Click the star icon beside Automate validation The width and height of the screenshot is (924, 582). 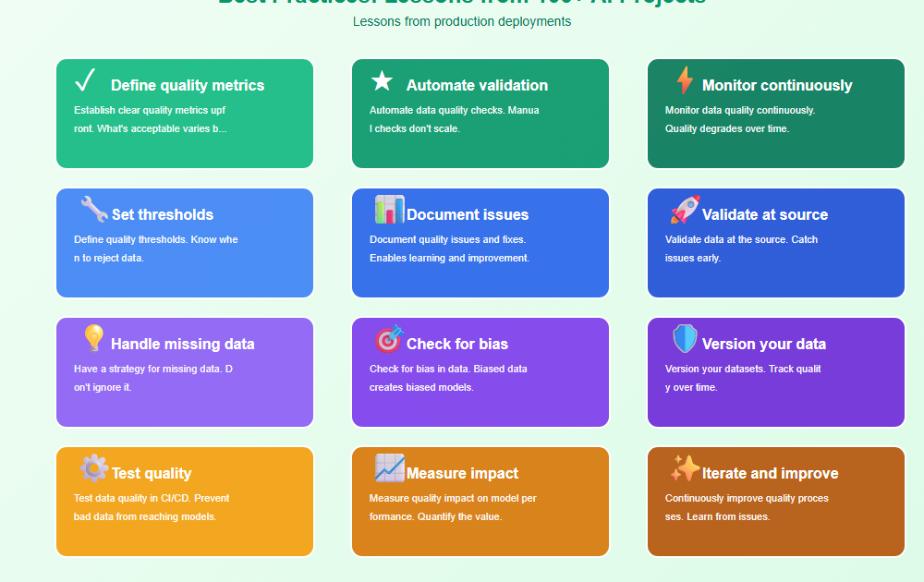click(382, 81)
